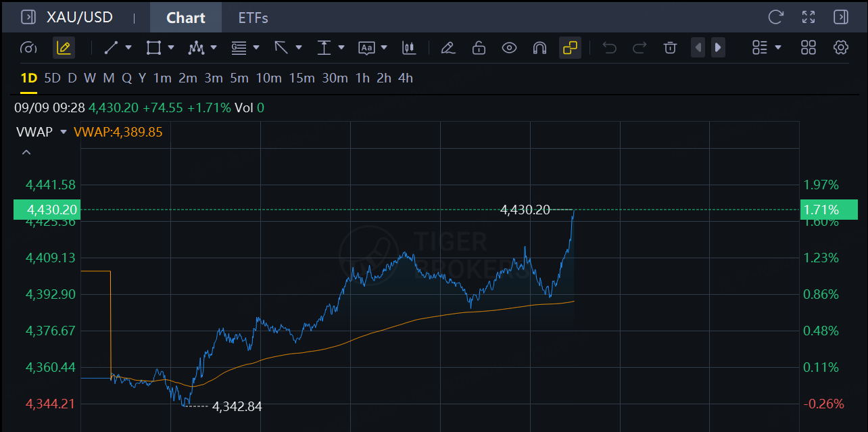The image size is (868, 432).
Task: Collapse the indicator list chevron
Action: (x=26, y=153)
